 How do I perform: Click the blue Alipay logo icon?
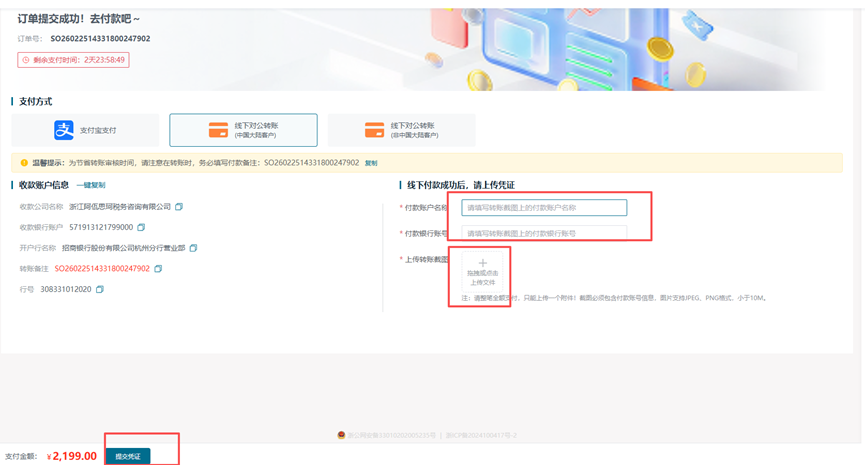click(x=64, y=130)
